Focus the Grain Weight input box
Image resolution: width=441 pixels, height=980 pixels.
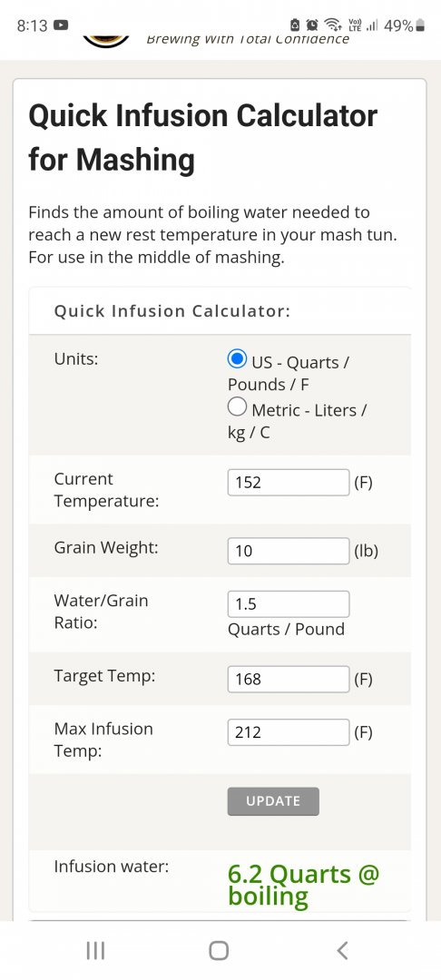point(288,551)
